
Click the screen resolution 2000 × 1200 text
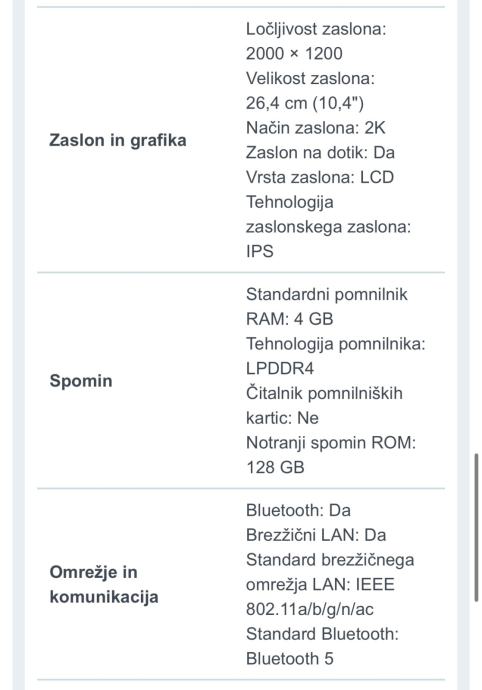(294, 53)
